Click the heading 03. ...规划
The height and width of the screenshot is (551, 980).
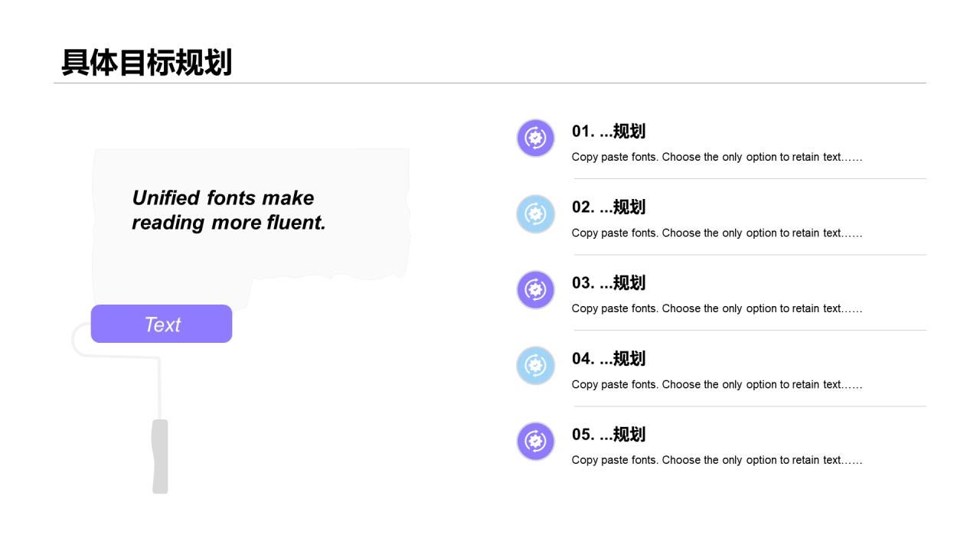click(609, 282)
